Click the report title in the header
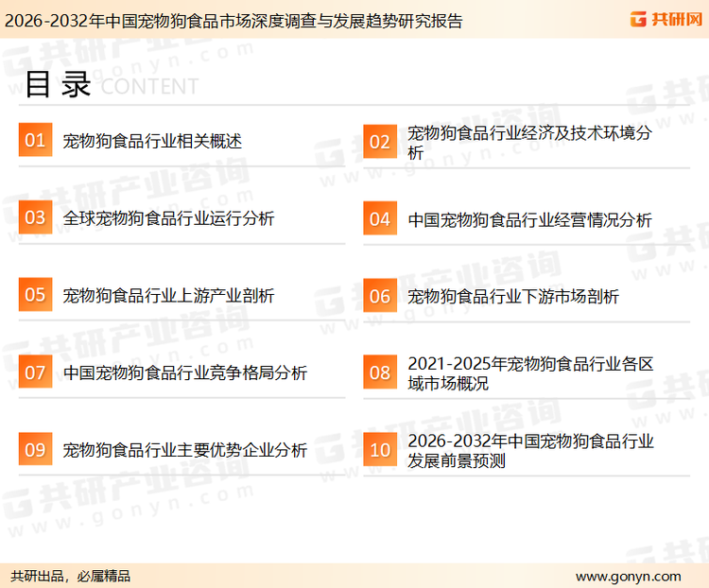 tap(233, 21)
